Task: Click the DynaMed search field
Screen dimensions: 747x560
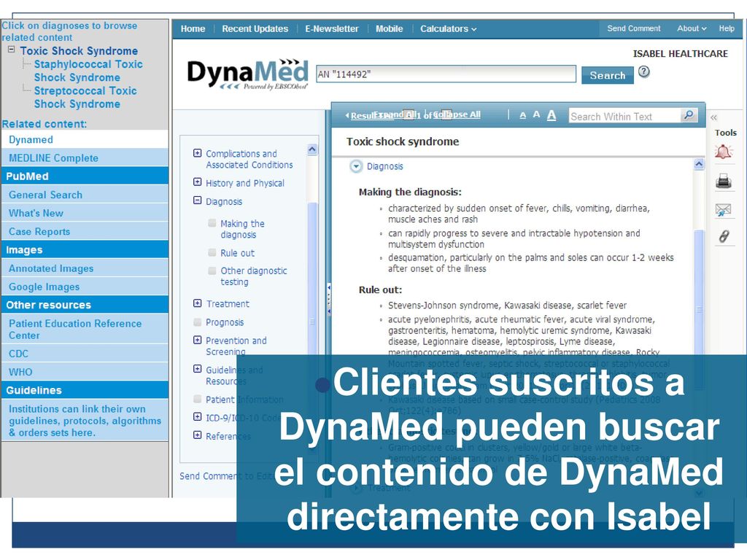Action: pyautogui.click(x=446, y=74)
